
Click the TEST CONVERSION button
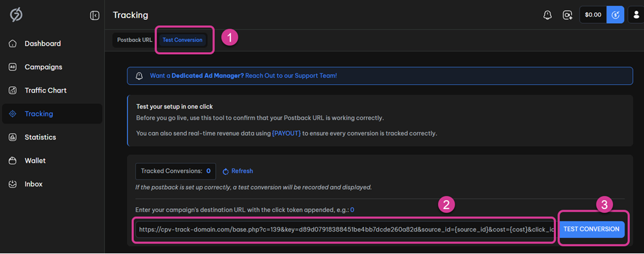click(591, 230)
